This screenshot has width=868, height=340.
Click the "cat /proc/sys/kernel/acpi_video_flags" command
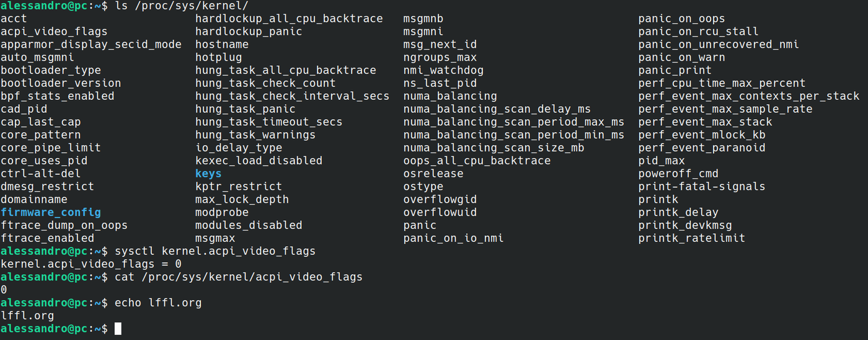pyautogui.click(x=239, y=277)
